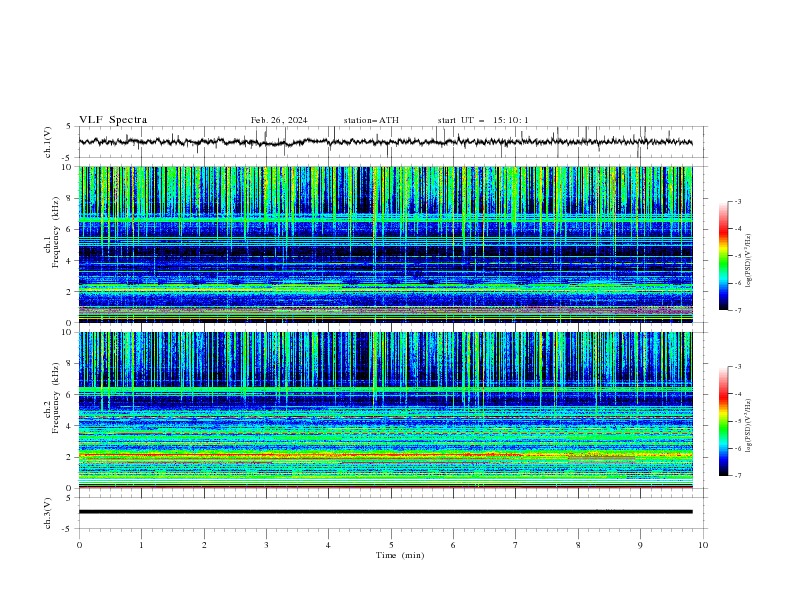Click the time axis tick label "1"
Image resolution: width=792 pixels, height=612 pixels.
pyautogui.click(x=141, y=545)
